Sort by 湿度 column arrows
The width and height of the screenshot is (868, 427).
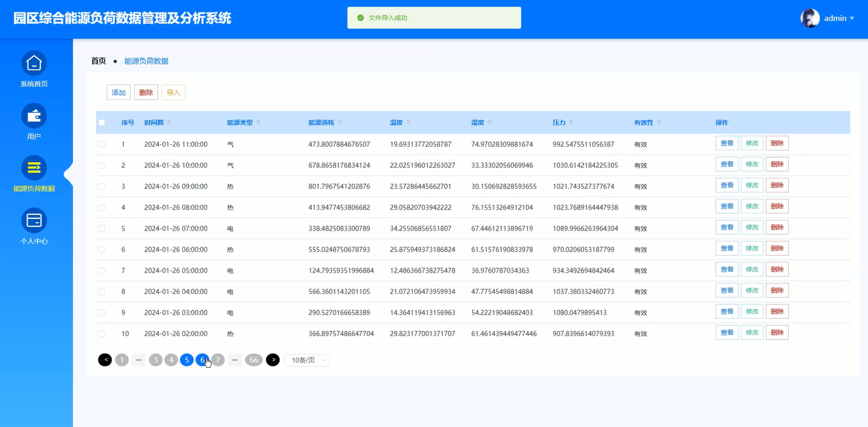[x=489, y=122]
